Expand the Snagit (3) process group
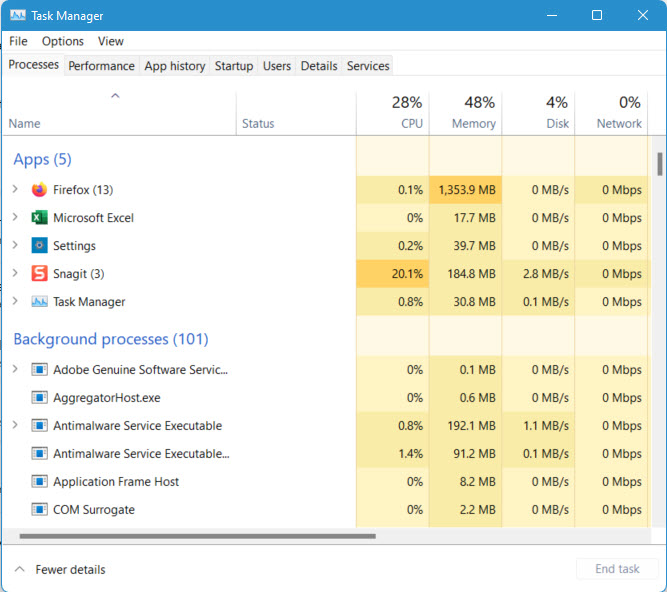The width and height of the screenshot is (667, 592). tap(15, 273)
